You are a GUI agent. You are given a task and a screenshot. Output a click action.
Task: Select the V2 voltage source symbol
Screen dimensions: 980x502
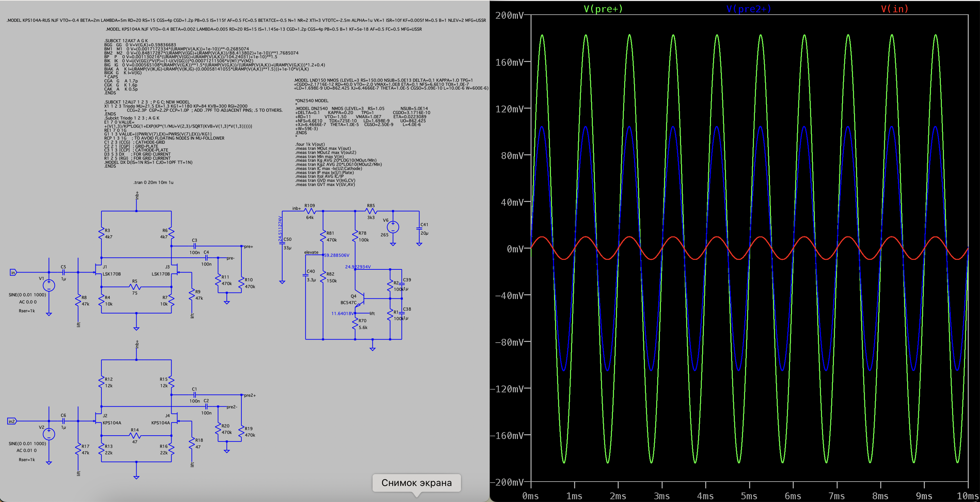tap(49, 434)
